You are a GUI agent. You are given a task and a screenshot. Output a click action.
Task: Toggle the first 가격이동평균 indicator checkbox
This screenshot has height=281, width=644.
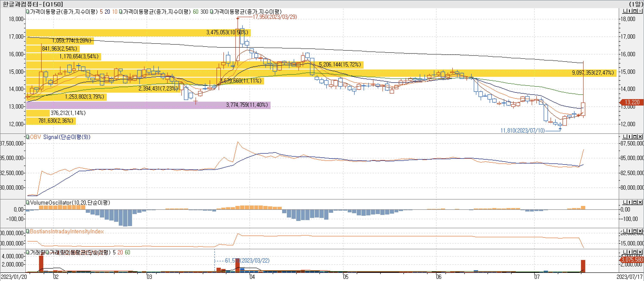pos(28,12)
